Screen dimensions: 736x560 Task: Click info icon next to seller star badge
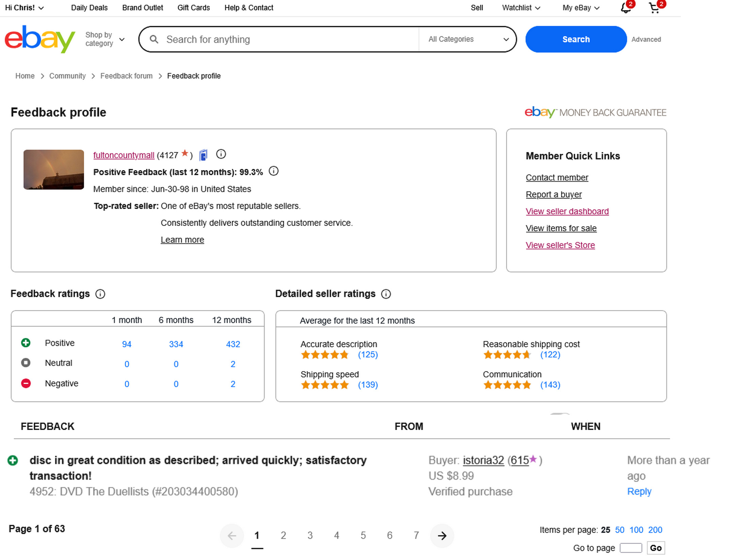(x=221, y=154)
